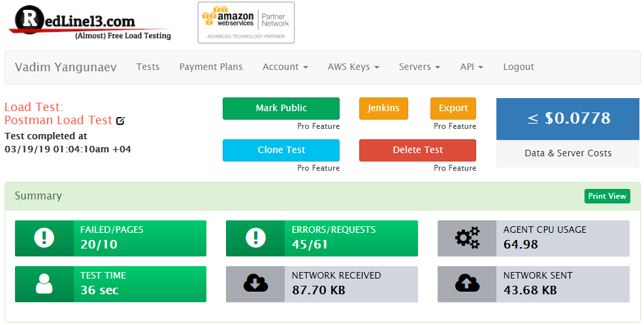Click the 20/10 failed pages value
This screenshot has width=644, height=325.
[x=99, y=245]
